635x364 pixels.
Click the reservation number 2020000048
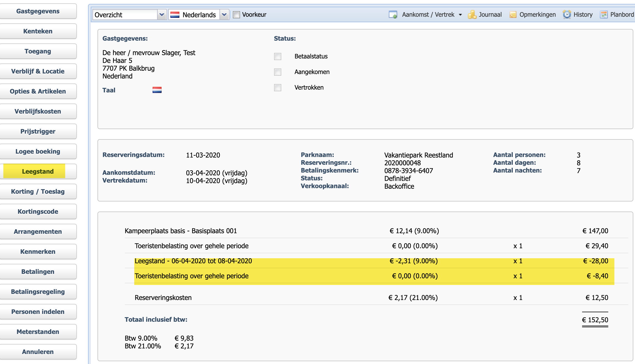tap(402, 163)
